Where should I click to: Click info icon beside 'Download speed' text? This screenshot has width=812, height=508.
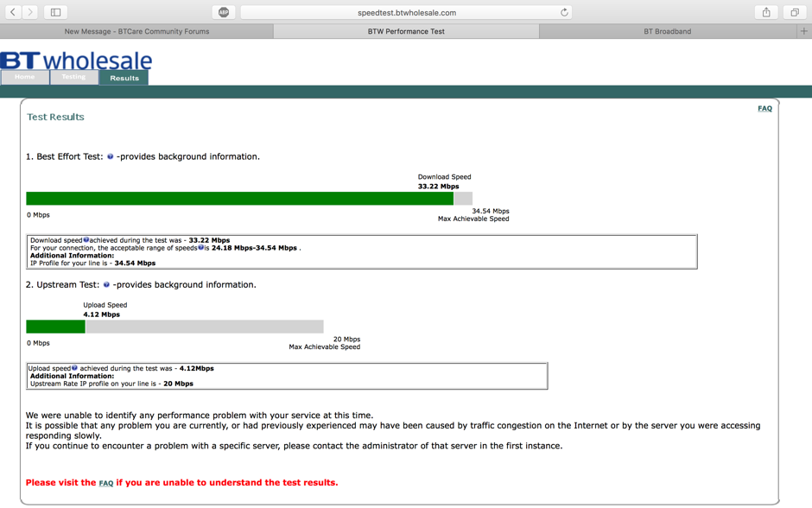86,240
